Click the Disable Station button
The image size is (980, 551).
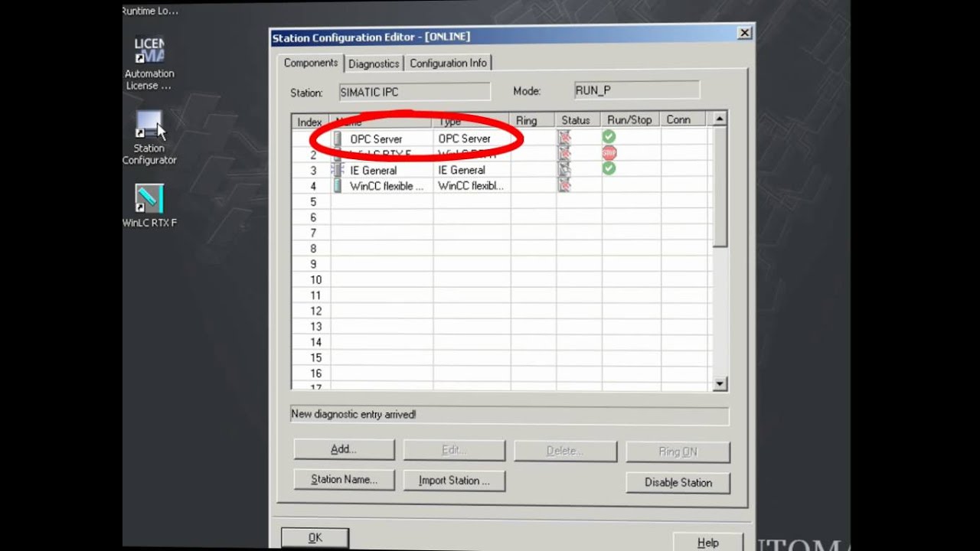coord(678,483)
